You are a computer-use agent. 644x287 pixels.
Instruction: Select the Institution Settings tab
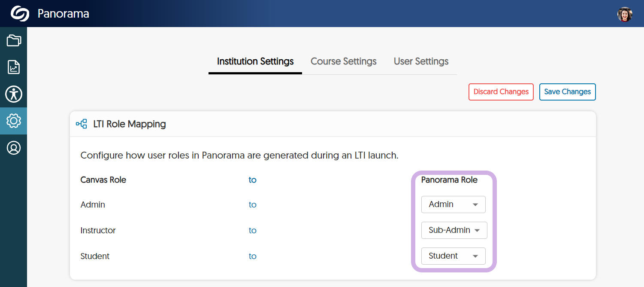tap(255, 61)
